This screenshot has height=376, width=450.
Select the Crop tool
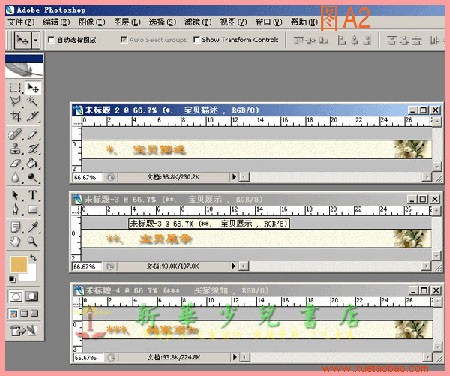(x=14, y=116)
